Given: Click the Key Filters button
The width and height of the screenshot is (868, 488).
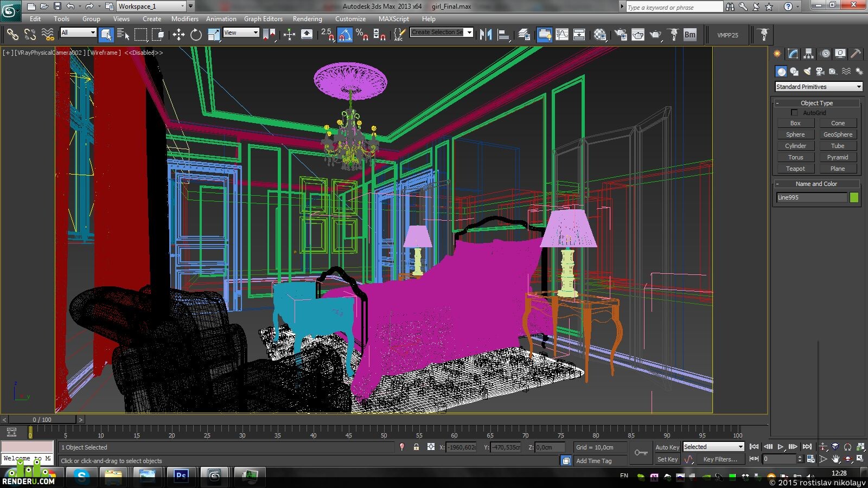Looking at the screenshot, I should (720, 459).
